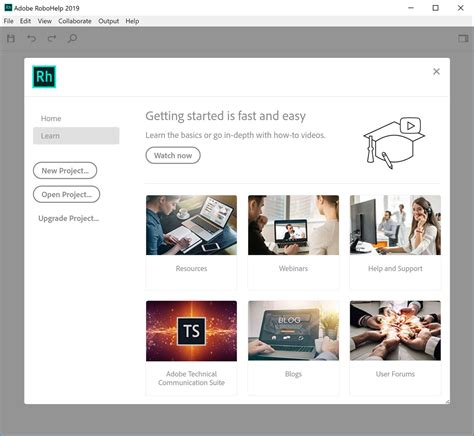This screenshot has height=436, width=474.
Task: Select the Home tab in sidebar
Action: pos(51,118)
